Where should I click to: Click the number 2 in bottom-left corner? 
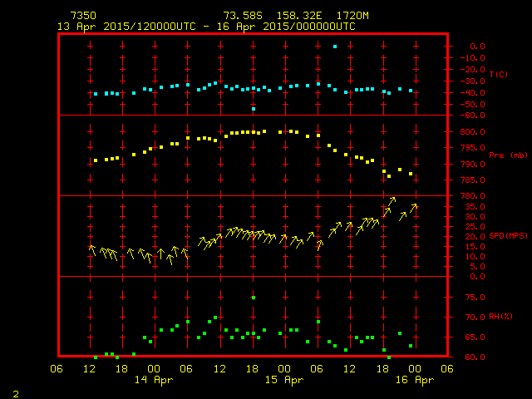point(15,392)
